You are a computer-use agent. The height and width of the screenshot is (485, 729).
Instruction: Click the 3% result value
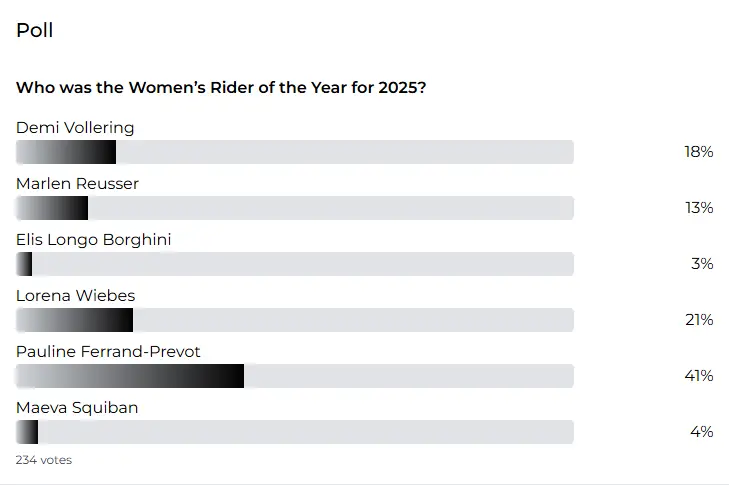pos(702,264)
